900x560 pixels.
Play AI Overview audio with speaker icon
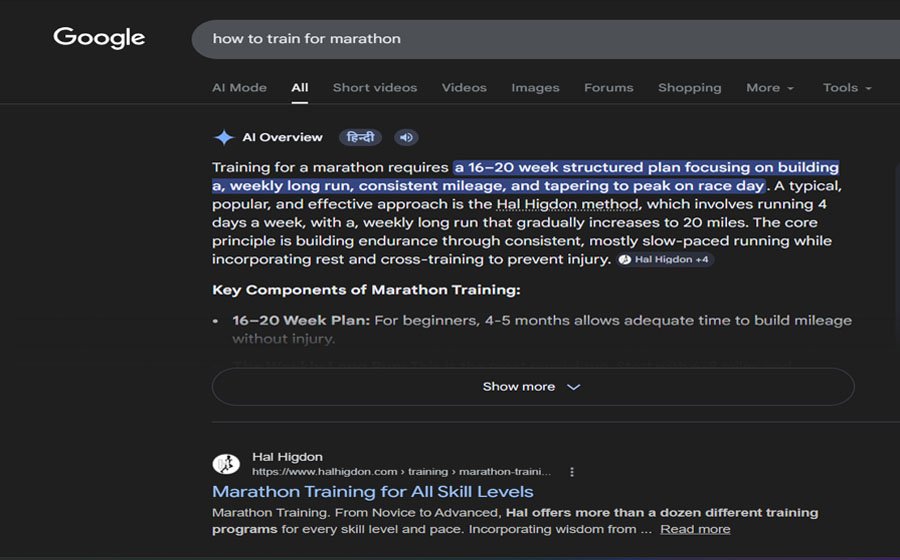[x=405, y=138]
